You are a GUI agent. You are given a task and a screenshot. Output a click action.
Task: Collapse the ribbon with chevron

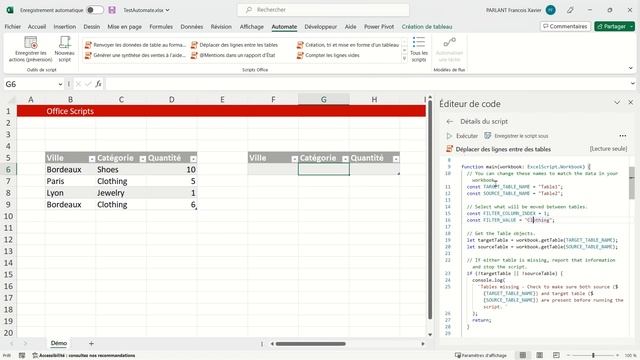pos(631,68)
